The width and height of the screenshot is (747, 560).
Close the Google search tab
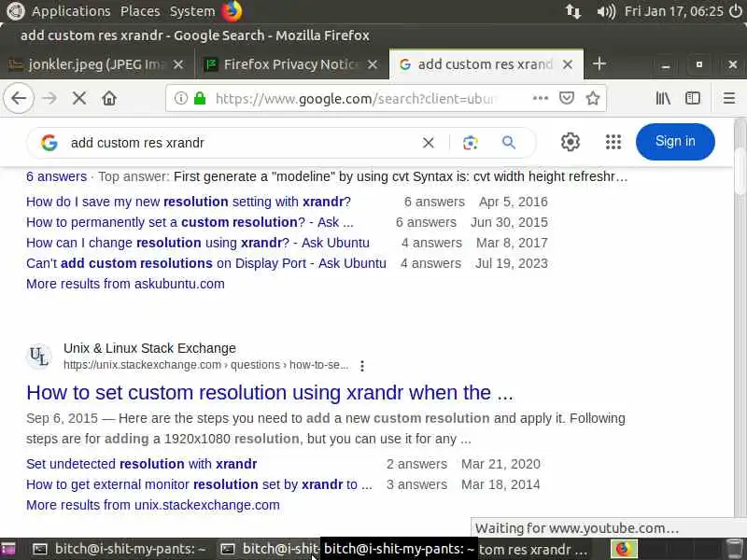568,64
